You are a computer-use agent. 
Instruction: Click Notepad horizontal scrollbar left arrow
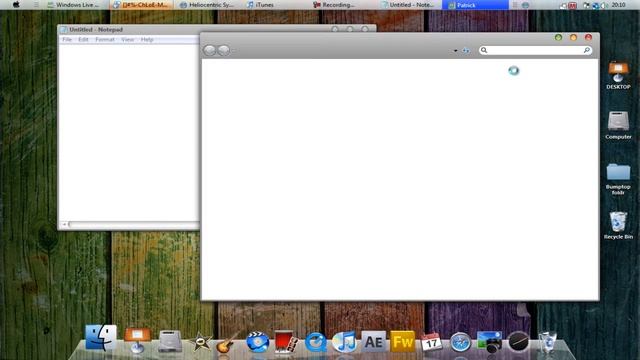pos(64,224)
